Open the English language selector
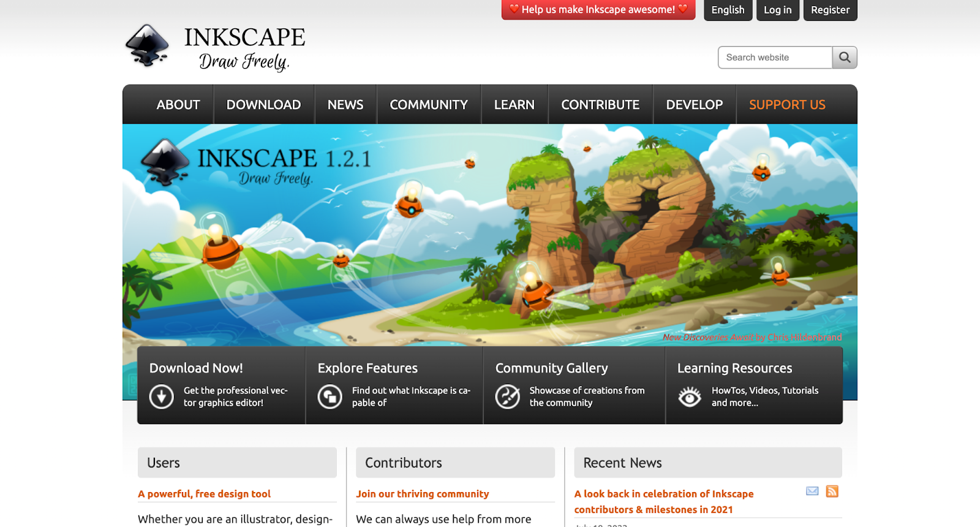Image resolution: width=980 pixels, height=527 pixels. click(728, 10)
